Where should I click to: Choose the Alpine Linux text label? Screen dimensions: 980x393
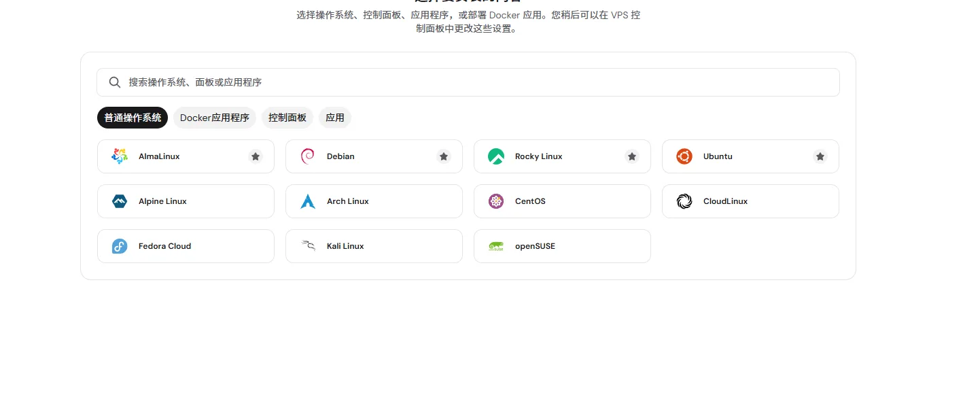[162, 201]
